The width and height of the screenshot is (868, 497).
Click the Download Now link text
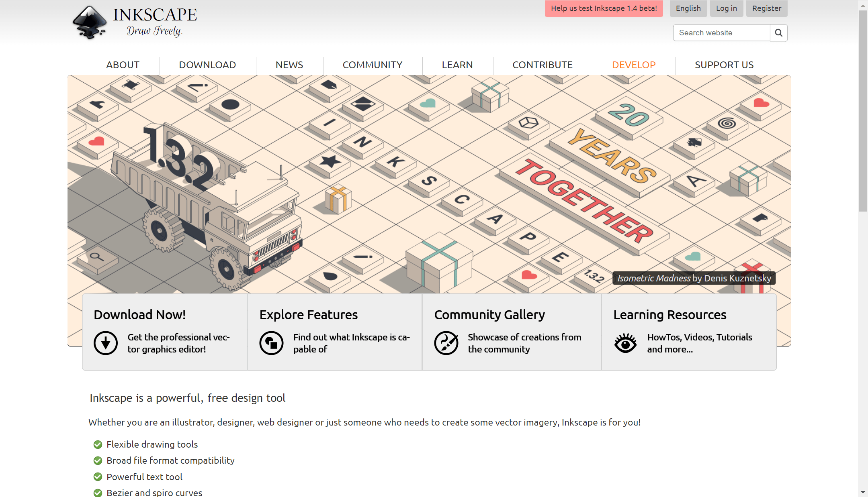click(139, 314)
